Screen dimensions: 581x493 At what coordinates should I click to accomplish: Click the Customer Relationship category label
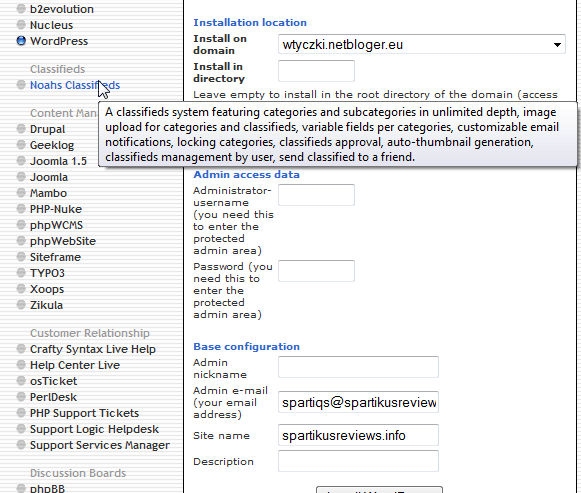pyautogui.click(x=90, y=333)
